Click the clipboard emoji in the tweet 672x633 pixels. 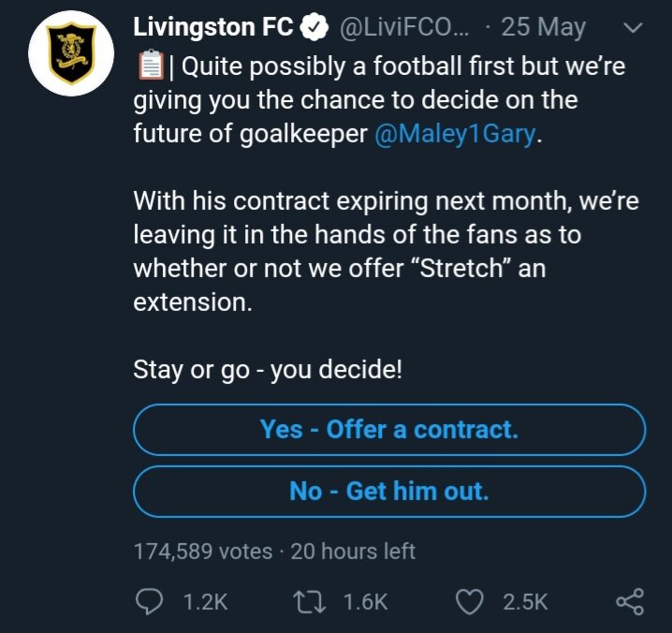point(151,66)
